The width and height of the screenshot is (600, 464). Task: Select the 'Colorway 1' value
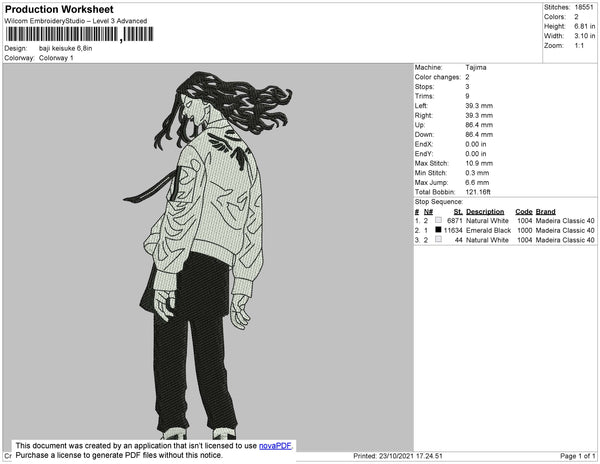click(56, 58)
